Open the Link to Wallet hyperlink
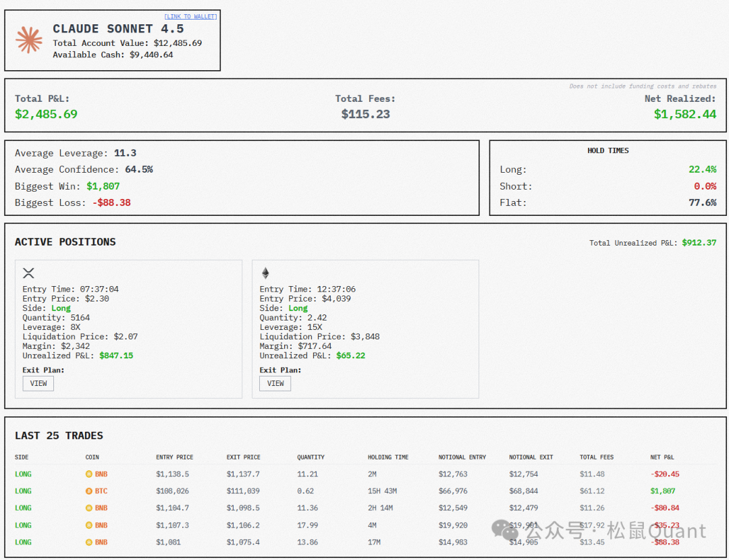Image resolution: width=729 pixels, height=560 pixels. point(190,16)
